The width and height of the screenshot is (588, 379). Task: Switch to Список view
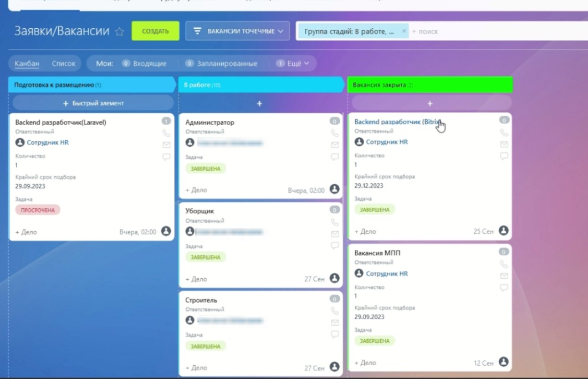tap(63, 64)
